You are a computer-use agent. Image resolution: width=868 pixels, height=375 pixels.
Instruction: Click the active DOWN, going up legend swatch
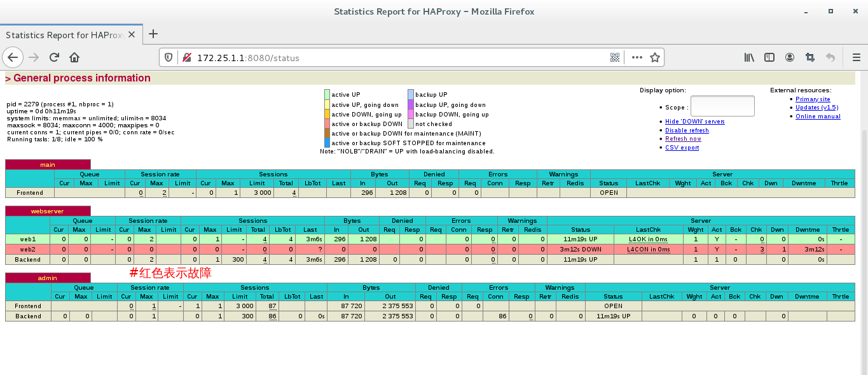327,114
